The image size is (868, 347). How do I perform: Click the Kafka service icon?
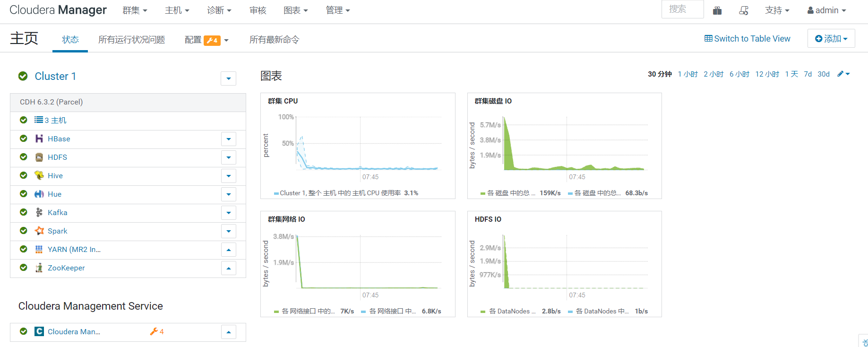39,212
